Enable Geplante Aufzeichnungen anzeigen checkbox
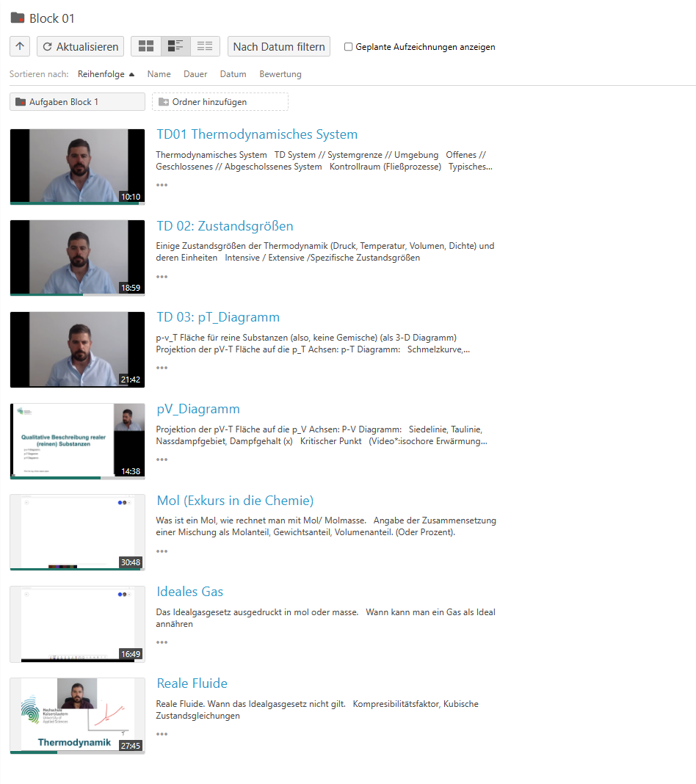This screenshot has width=696, height=784. [x=349, y=47]
